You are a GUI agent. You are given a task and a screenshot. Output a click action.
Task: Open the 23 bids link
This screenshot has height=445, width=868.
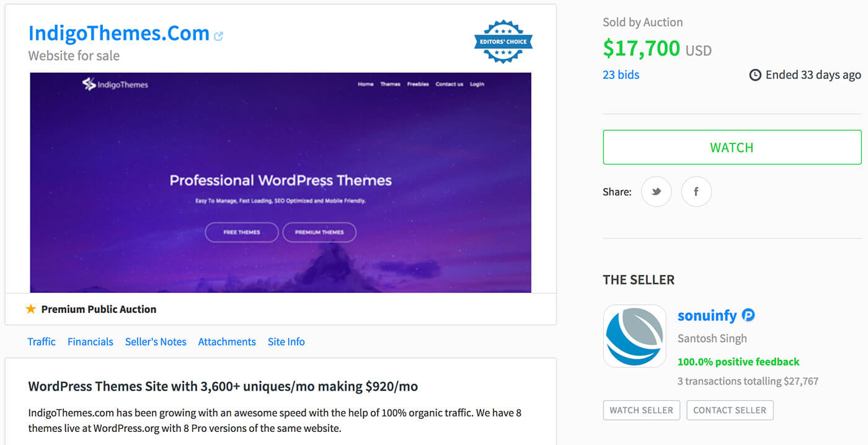[x=621, y=75]
